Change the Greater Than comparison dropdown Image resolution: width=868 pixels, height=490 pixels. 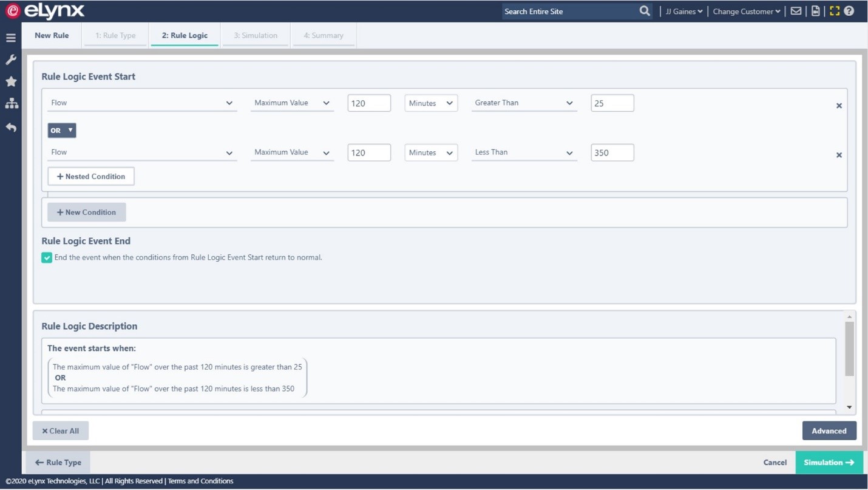point(523,103)
